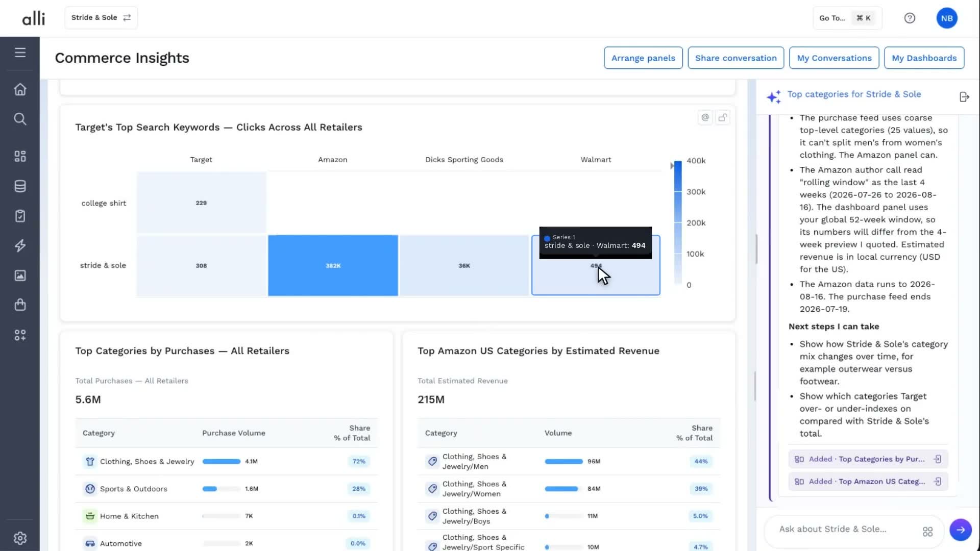Open the NB user avatar
This screenshot has height=551, width=980.
[947, 18]
